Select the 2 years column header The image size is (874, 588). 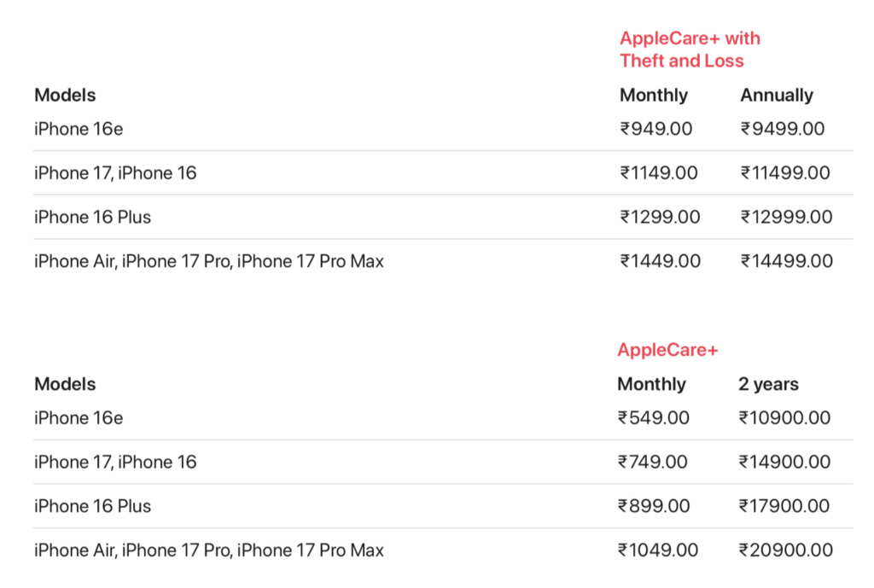tap(768, 384)
